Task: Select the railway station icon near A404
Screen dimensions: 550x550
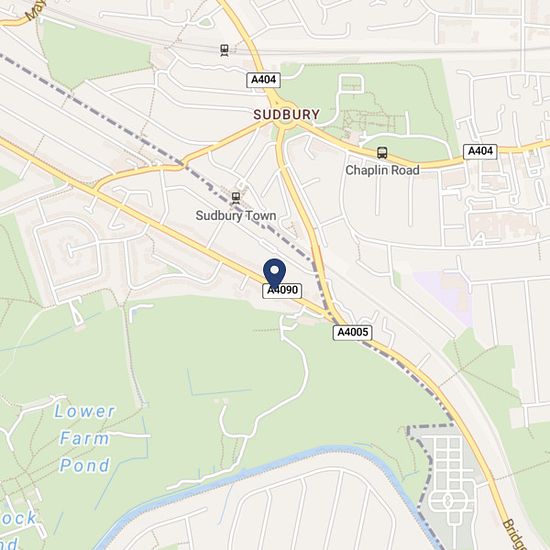Action: tap(224, 50)
